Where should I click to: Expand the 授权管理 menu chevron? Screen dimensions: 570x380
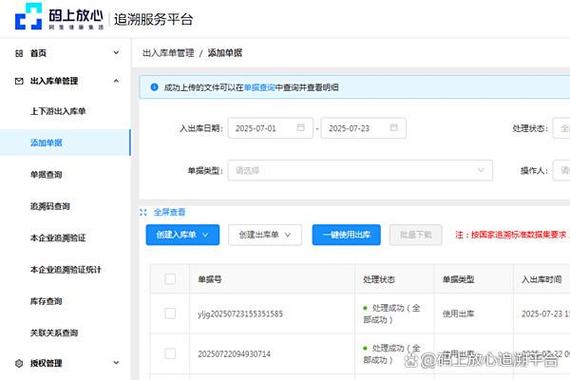click(116, 363)
